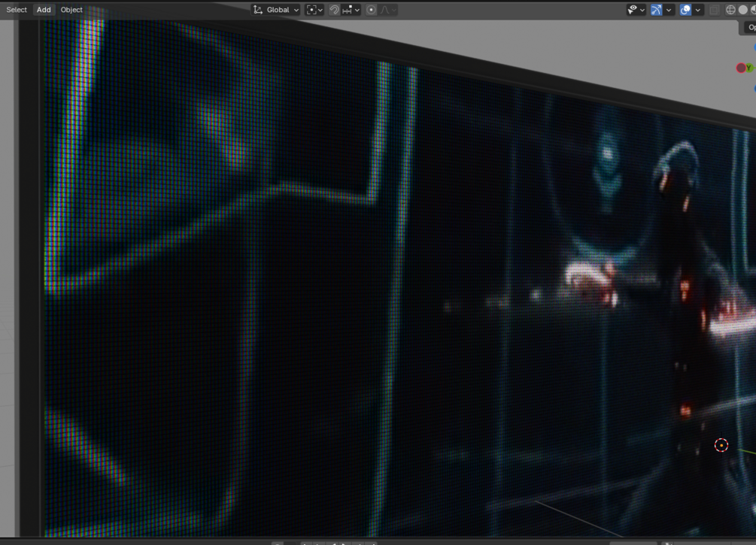Click the 3D cursor in the viewport
Image resolution: width=756 pixels, height=545 pixels.
[x=721, y=445]
